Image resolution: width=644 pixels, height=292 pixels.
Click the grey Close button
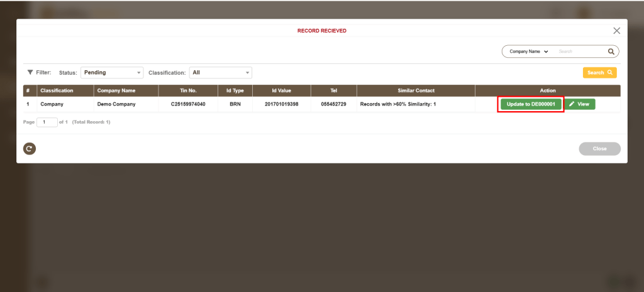599,149
